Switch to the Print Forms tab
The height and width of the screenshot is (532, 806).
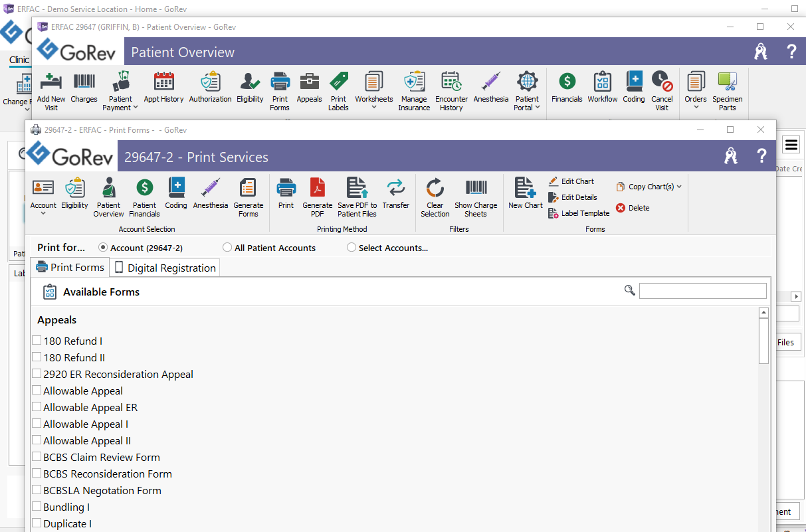70,267
